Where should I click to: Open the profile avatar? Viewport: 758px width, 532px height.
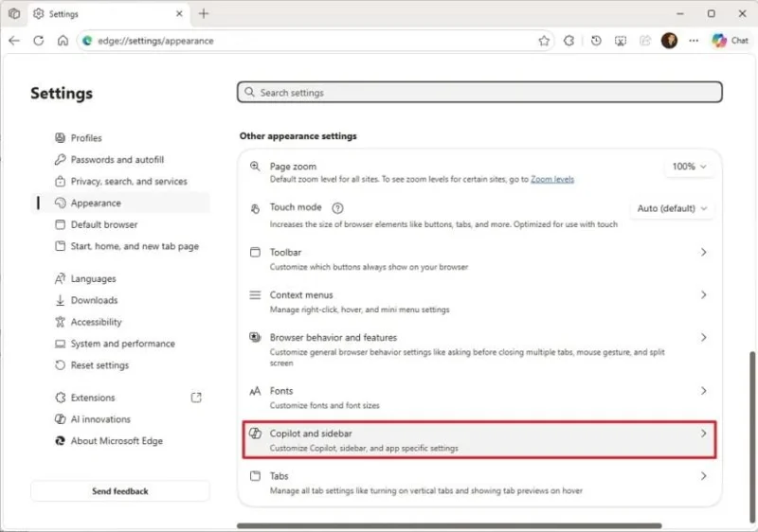pos(670,41)
